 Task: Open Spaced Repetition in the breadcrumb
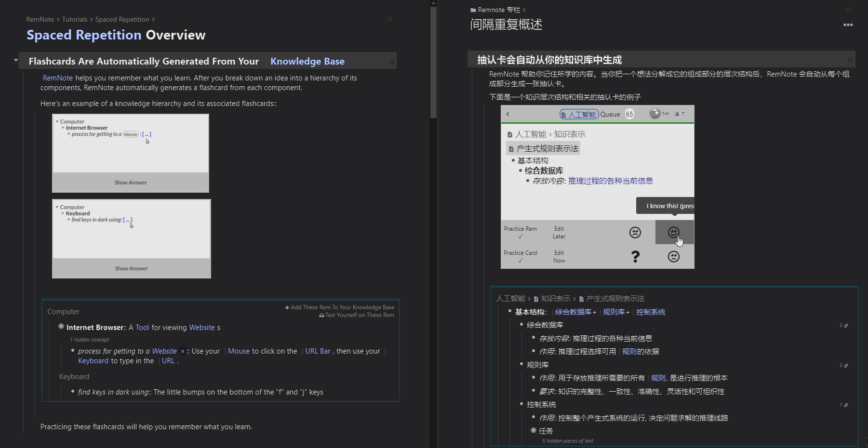[122, 19]
